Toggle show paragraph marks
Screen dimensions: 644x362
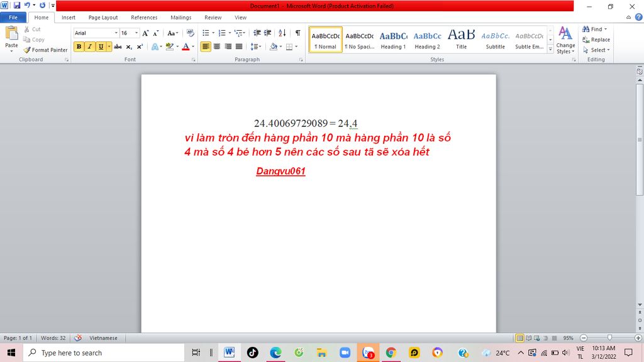(297, 33)
